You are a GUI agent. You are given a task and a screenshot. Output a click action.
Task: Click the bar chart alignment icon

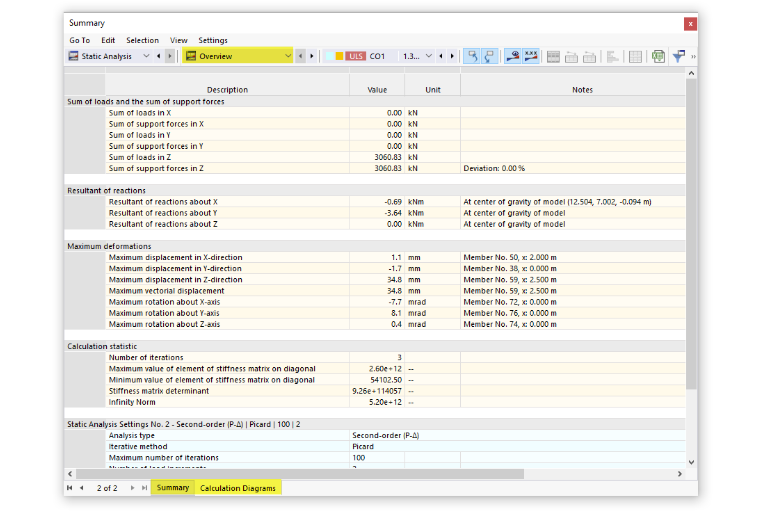[x=612, y=57]
